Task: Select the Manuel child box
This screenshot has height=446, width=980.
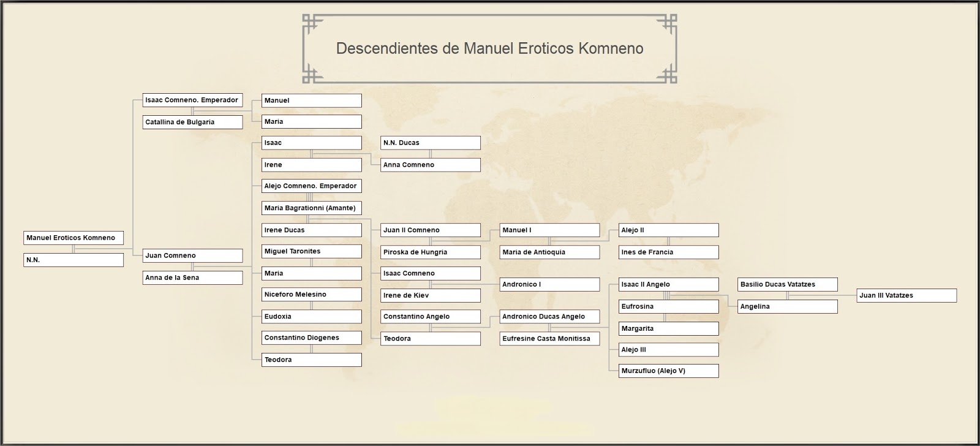Action: [312, 100]
